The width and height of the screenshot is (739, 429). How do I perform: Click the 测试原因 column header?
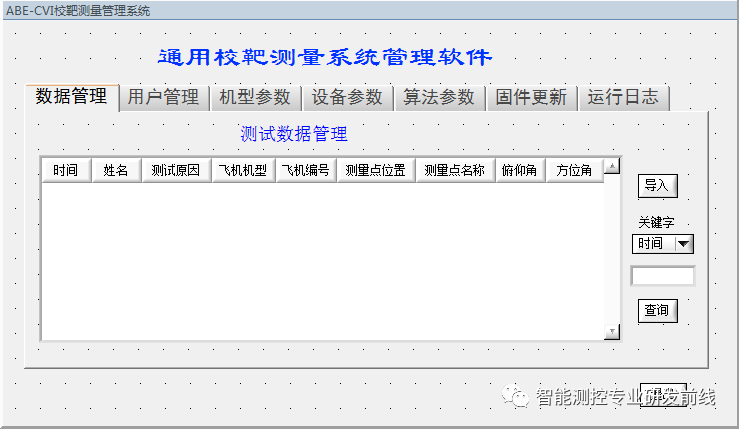click(176, 170)
